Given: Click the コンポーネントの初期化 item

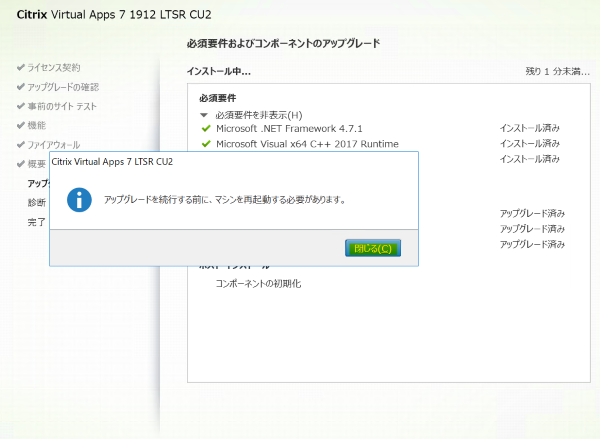Looking at the screenshot, I should pos(258,284).
